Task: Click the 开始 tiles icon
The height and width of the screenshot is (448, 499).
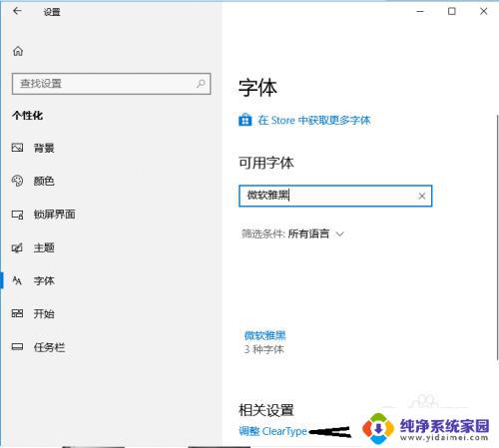Action: pos(17,313)
